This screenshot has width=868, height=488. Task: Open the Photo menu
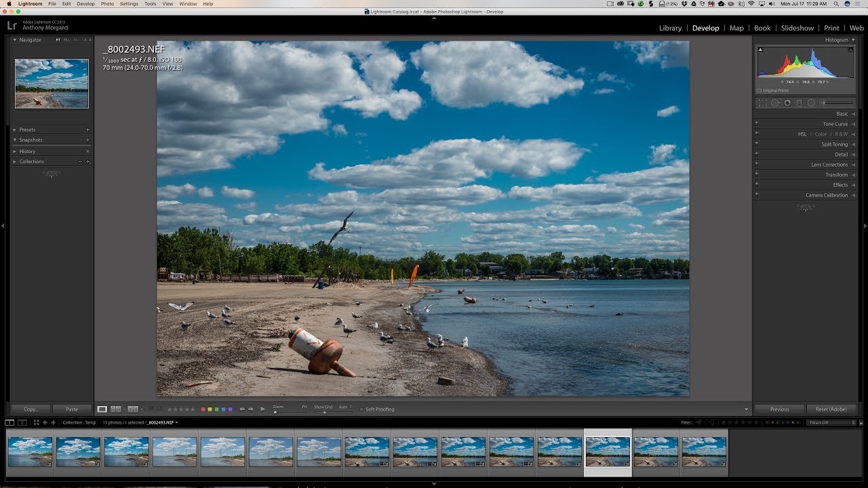pos(107,4)
